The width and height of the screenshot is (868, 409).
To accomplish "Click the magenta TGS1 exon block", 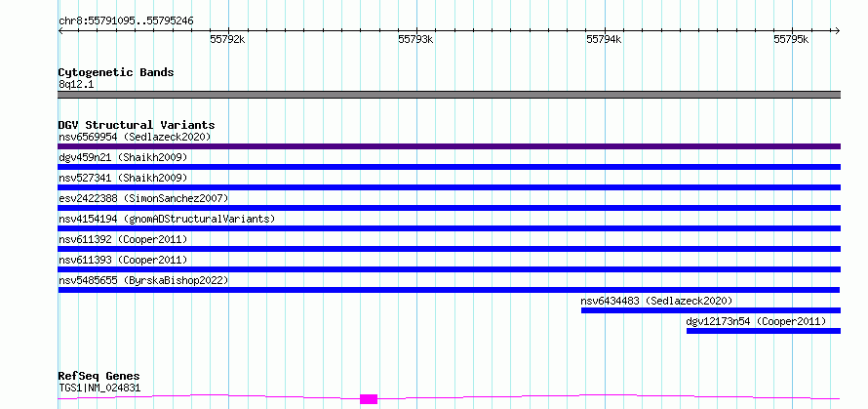I will (369, 399).
